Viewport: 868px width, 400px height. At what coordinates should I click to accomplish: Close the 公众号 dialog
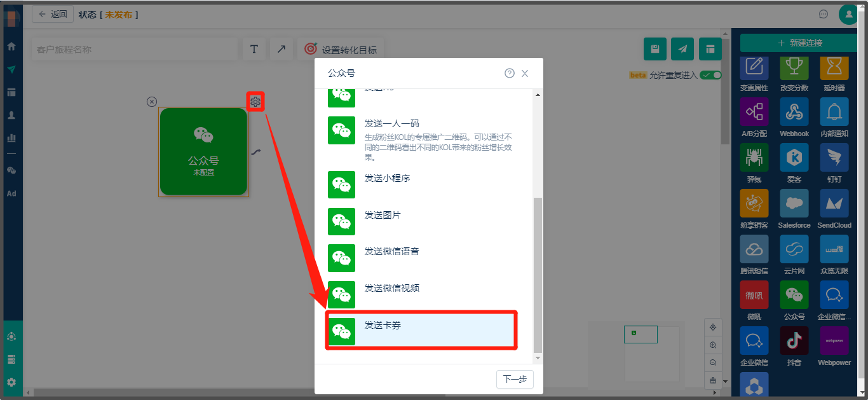coord(525,73)
